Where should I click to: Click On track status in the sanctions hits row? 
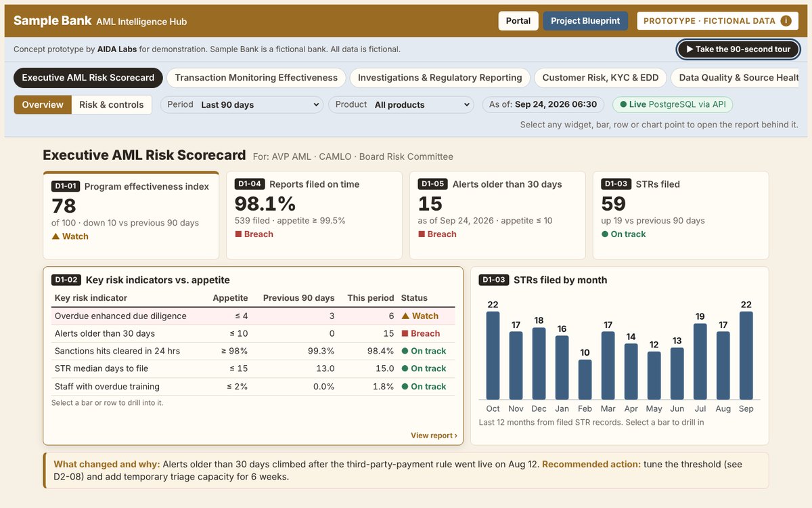[x=424, y=352]
